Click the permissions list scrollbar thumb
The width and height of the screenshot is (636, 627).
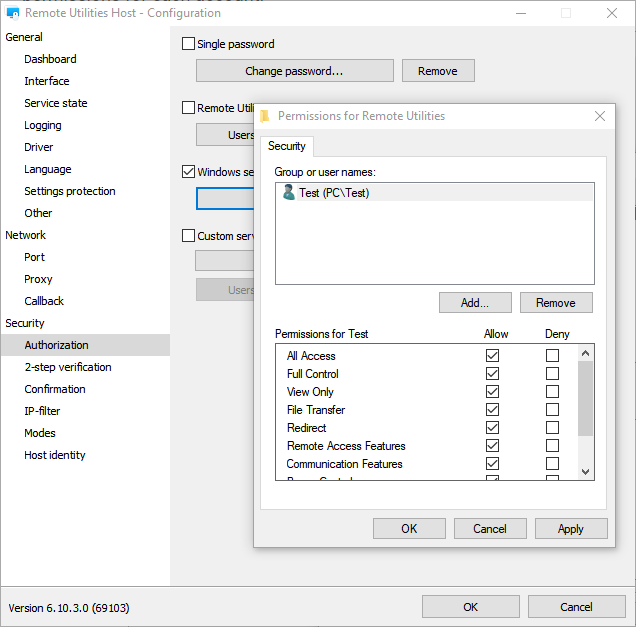(x=585, y=398)
